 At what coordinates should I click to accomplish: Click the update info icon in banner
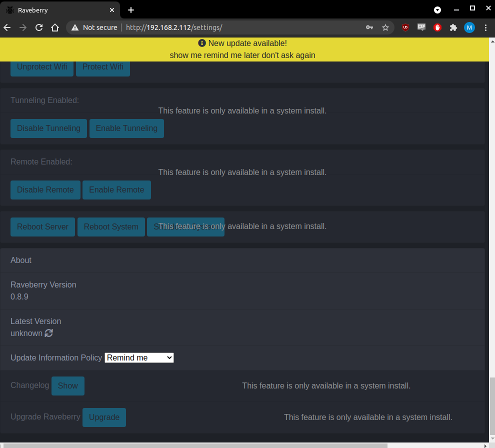202,43
